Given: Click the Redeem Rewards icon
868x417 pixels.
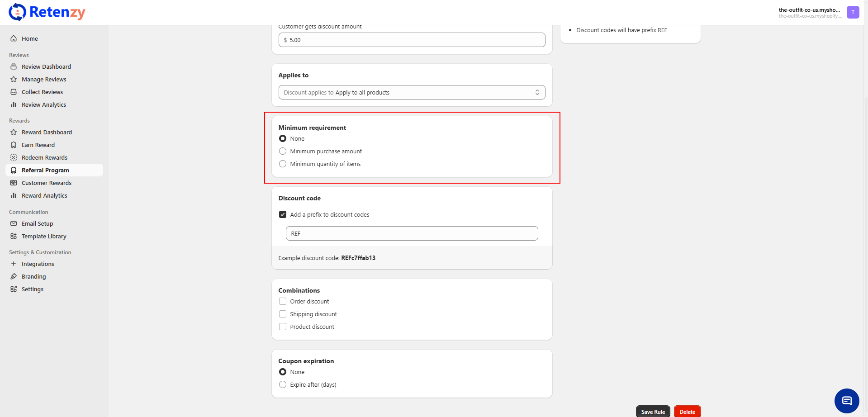Looking at the screenshot, I should coord(14,157).
